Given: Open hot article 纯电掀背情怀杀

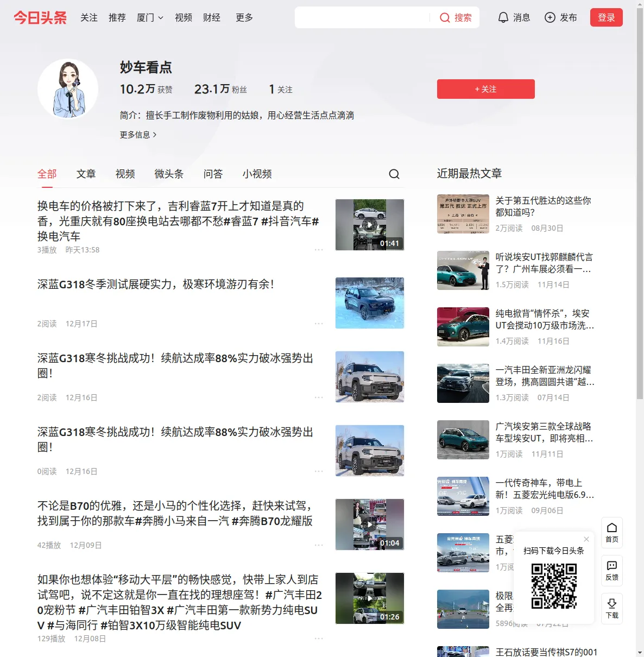Looking at the screenshot, I should 545,319.
